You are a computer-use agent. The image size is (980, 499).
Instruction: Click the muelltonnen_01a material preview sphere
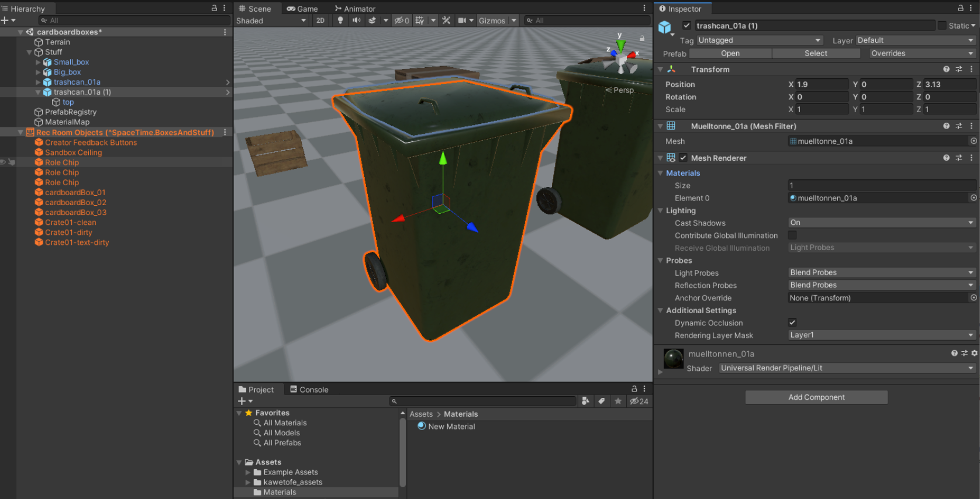click(x=673, y=358)
